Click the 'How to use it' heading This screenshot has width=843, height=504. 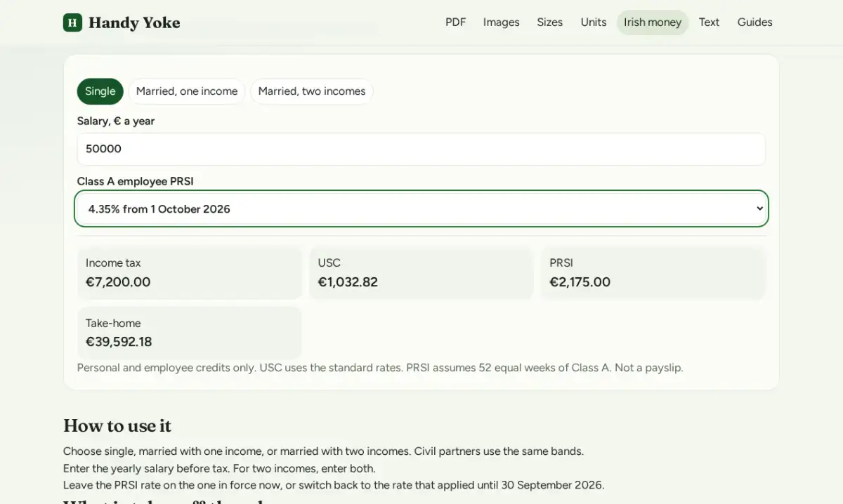(x=117, y=426)
